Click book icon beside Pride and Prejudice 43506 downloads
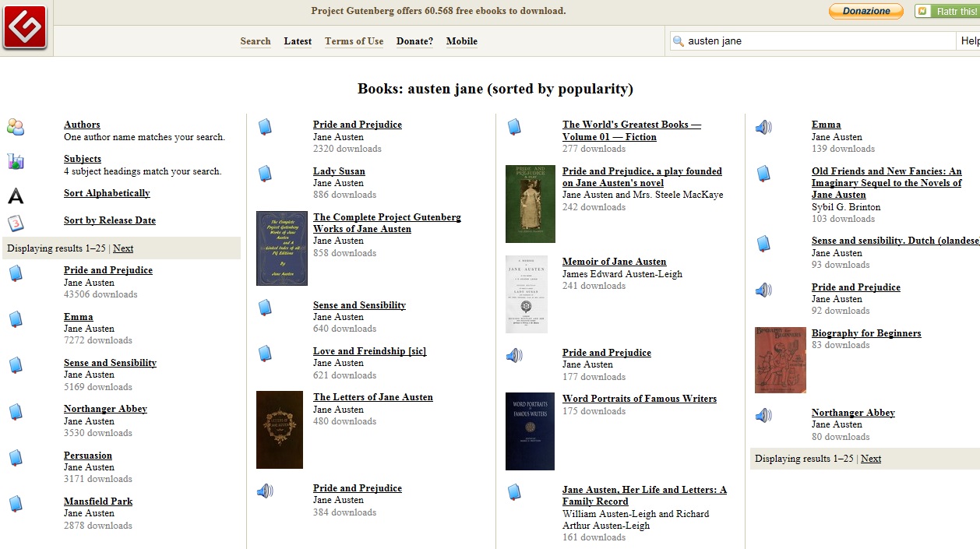Image resolution: width=980 pixels, height=549 pixels. point(16,273)
